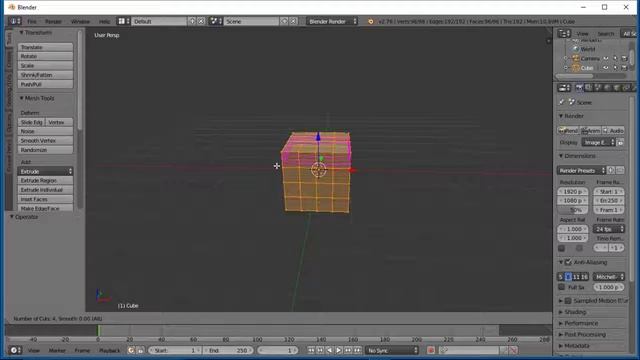Open the Display Image Editor dropdown
This screenshot has height=360, width=640.
click(x=598, y=142)
